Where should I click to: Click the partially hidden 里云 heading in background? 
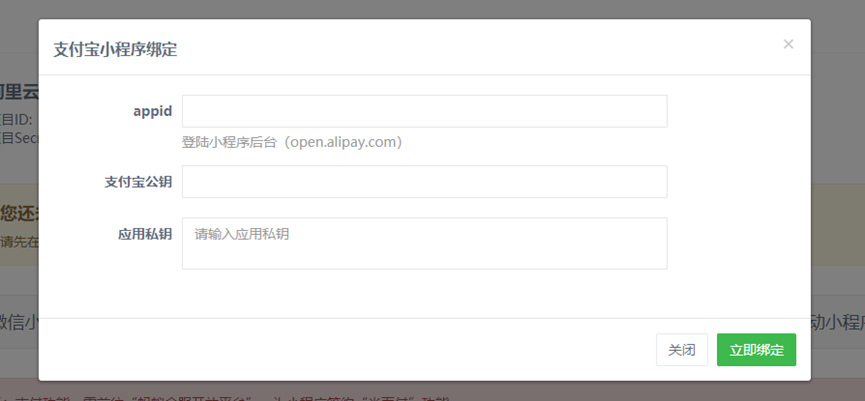[x=19, y=92]
